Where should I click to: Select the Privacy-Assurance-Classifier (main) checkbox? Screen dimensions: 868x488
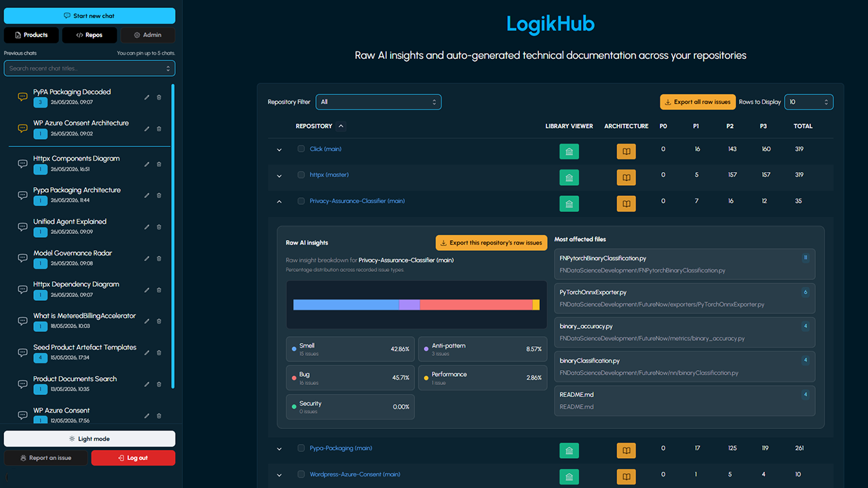[301, 201]
